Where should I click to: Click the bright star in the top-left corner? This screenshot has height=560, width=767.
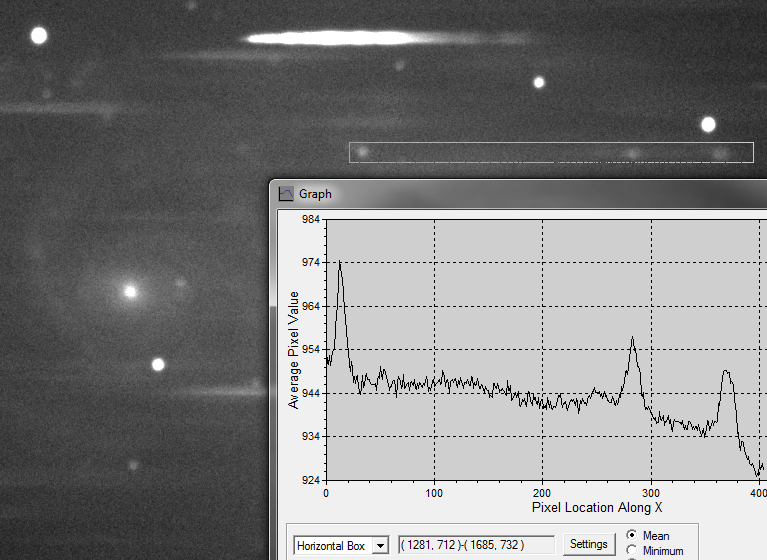[39, 36]
